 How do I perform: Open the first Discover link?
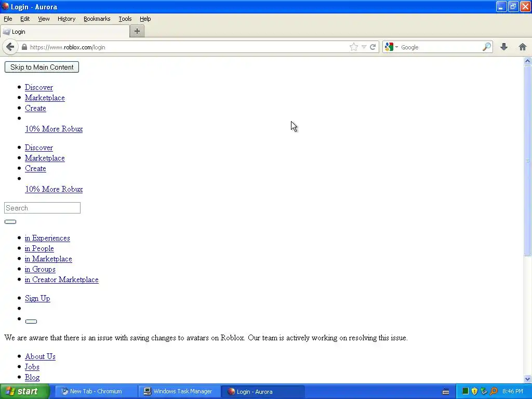pyautogui.click(x=39, y=87)
